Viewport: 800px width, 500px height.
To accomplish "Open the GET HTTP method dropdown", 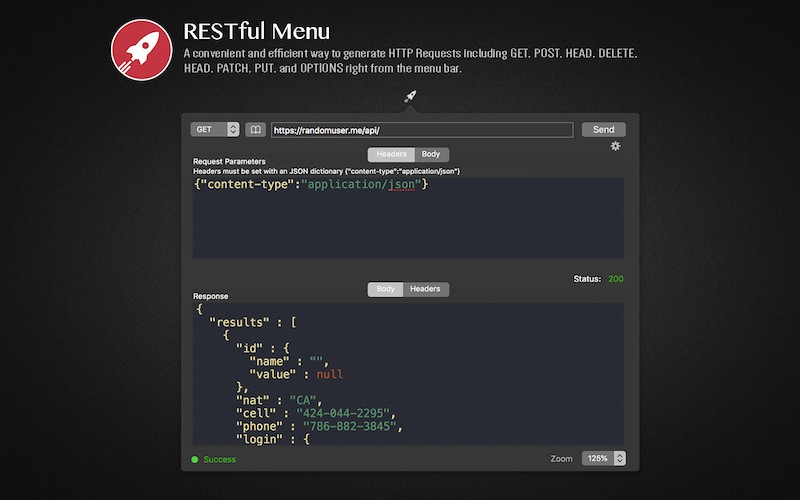I will 215,130.
